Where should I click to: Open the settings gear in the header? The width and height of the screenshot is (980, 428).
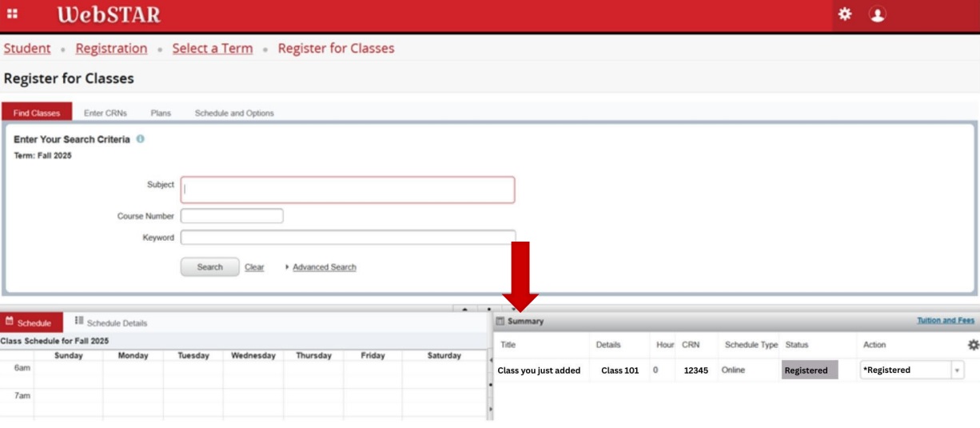[x=844, y=14]
